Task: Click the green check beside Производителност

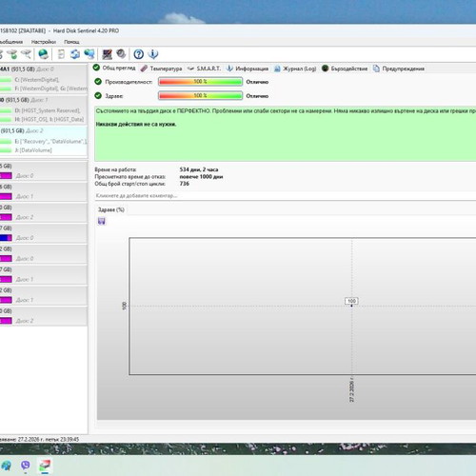Action: tap(98, 82)
